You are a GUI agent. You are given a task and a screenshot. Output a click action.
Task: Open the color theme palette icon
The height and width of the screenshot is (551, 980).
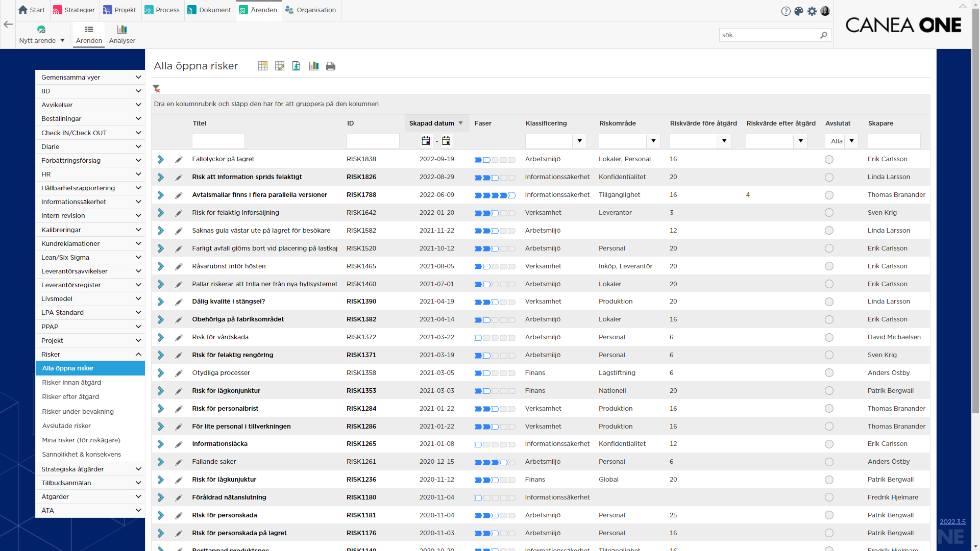[x=799, y=11]
